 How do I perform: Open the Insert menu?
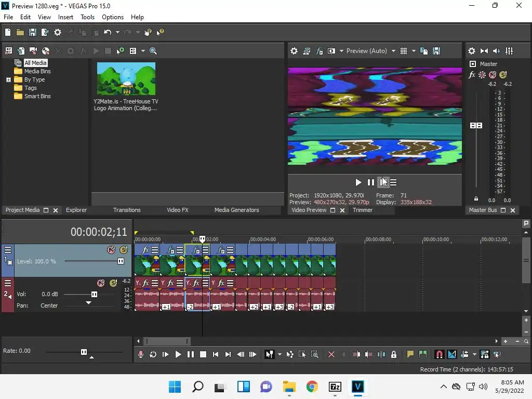65,17
